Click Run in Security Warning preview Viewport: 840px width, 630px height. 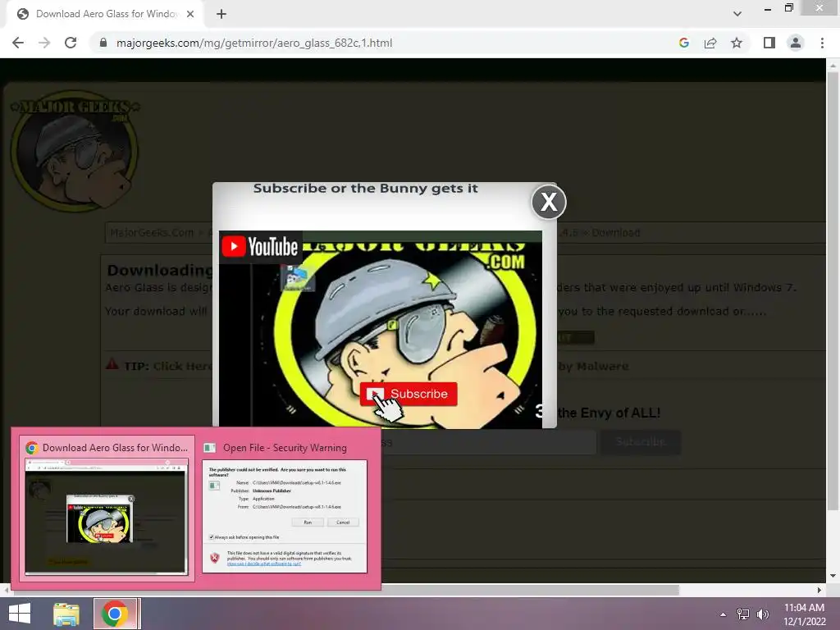(x=308, y=522)
